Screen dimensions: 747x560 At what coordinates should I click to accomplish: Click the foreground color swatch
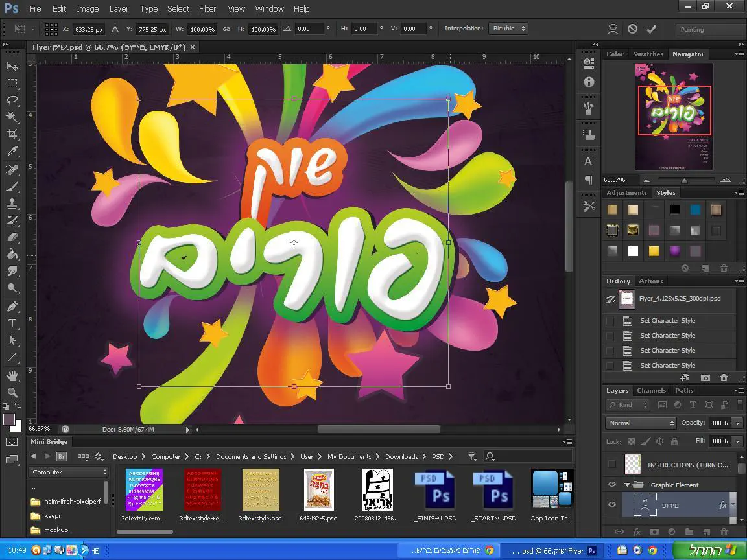tap(9, 420)
